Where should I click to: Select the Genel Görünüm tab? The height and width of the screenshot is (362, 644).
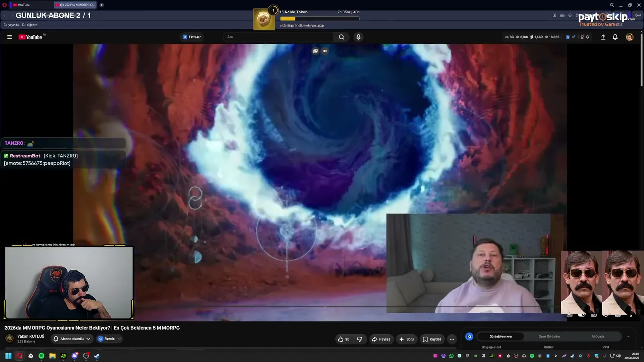pyautogui.click(x=549, y=336)
